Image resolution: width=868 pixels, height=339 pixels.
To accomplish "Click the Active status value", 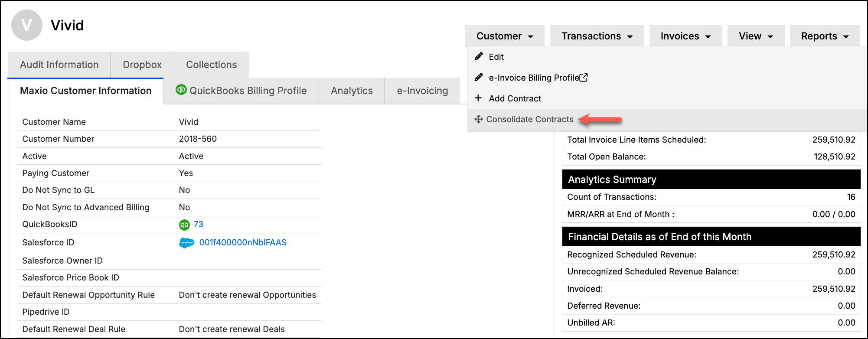I will [x=191, y=156].
